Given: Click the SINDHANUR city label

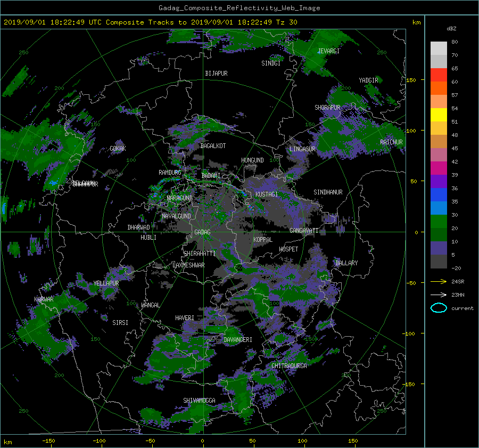Looking at the screenshot, I should click(328, 192).
